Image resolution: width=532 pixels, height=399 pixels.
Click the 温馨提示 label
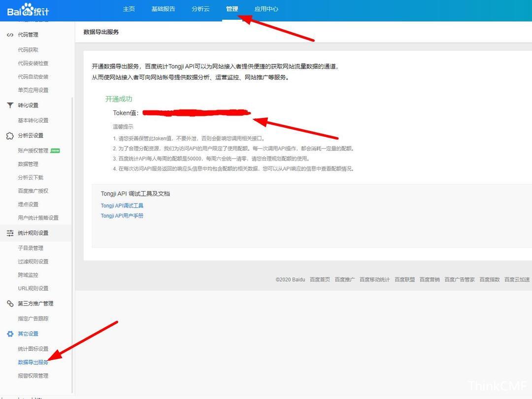[x=123, y=127]
